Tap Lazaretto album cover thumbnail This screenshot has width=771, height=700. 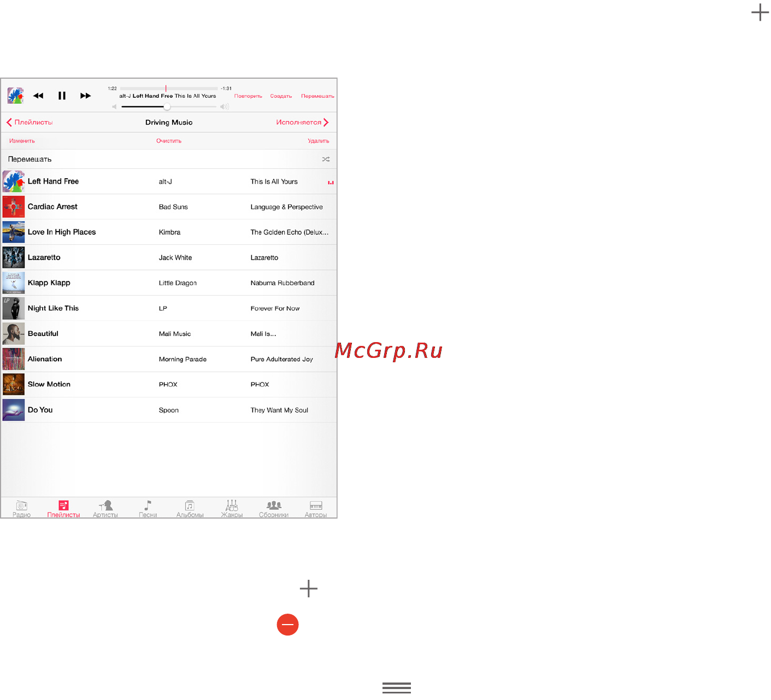click(x=14, y=257)
